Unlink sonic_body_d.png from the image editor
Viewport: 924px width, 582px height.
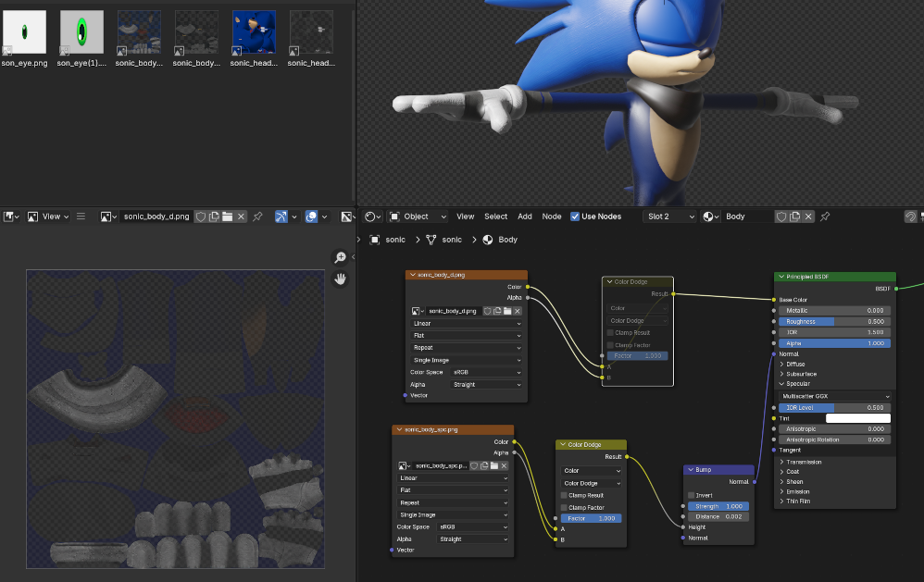(x=241, y=217)
